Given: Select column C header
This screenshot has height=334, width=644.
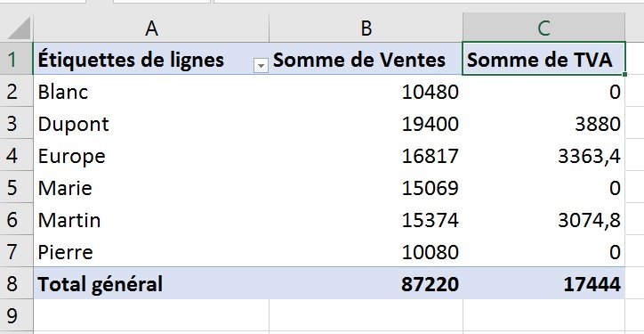Looking at the screenshot, I should pos(543,28).
